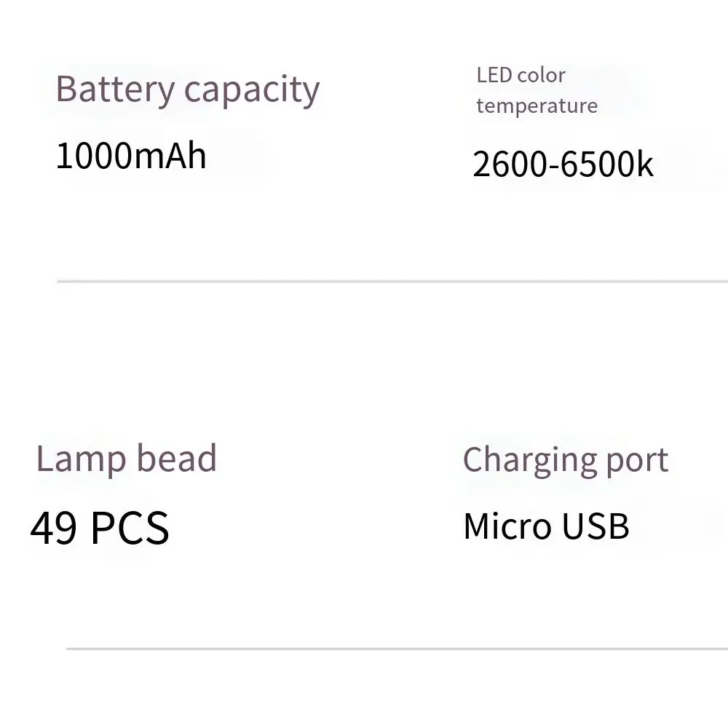Select the 1000mAh battery value
The height and width of the screenshot is (728, 728).
click(x=131, y=156)
